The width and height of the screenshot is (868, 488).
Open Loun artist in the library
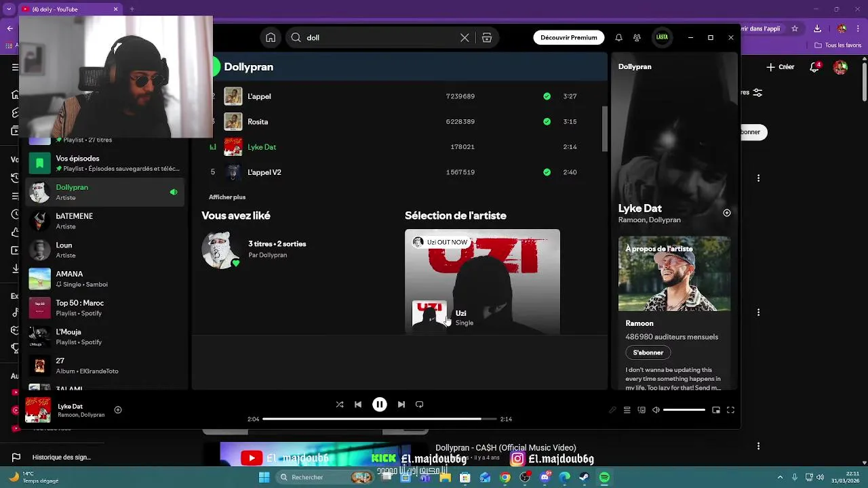pyautogui.click(x=105, y=250)
